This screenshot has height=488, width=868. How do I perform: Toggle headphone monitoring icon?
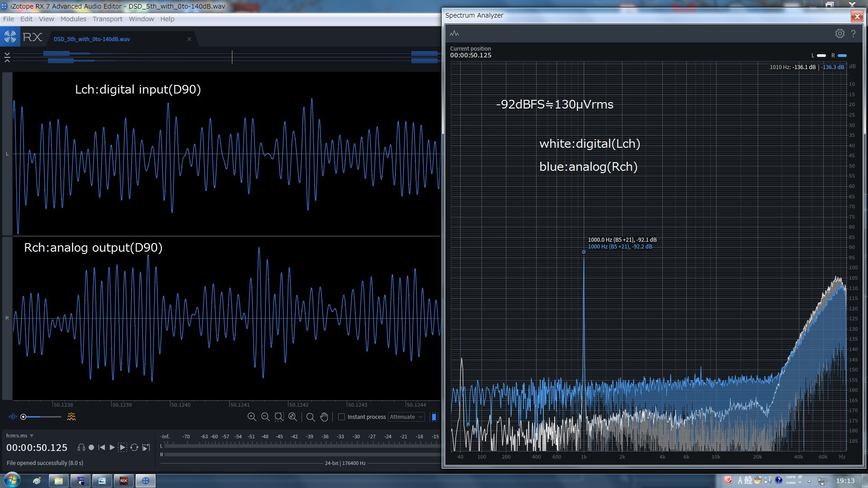coord(81,447)
